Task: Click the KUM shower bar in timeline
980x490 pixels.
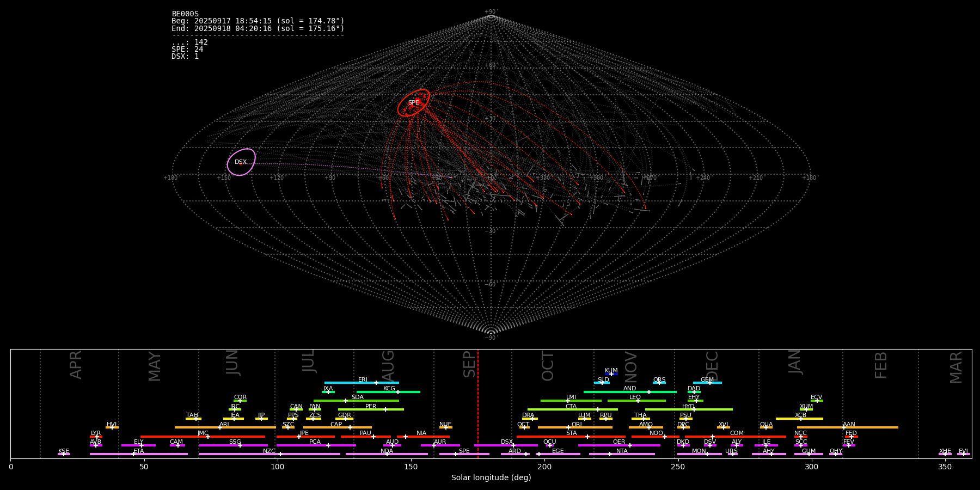Action: pyautogui.click(x=611, y=374)
